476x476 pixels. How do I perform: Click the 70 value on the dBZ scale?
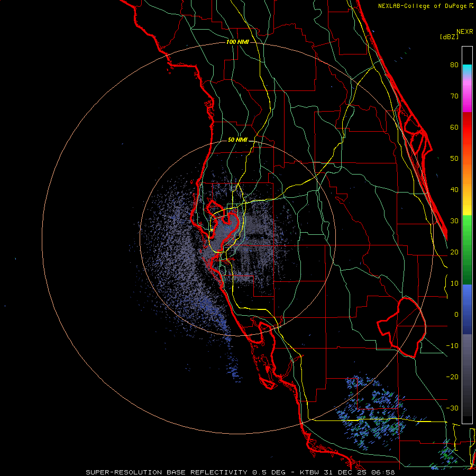pyautogui.click(x=454, y=96)
